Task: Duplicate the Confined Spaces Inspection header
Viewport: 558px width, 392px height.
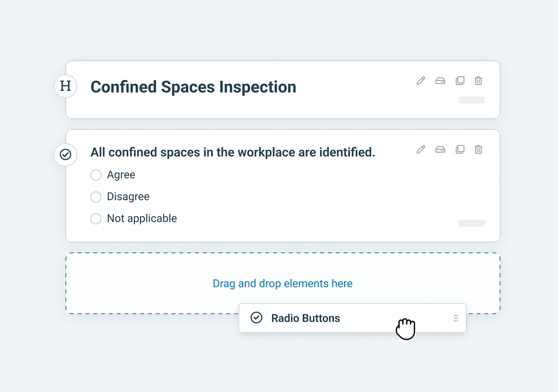Action: pyautogui.click(x=460, y=81)
